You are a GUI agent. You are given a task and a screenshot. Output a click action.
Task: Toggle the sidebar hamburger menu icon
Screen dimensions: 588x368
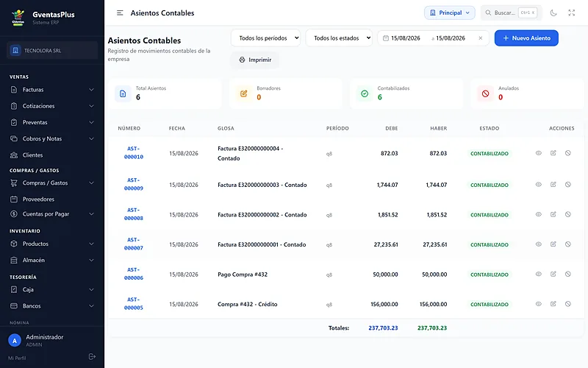pos(120,13)
